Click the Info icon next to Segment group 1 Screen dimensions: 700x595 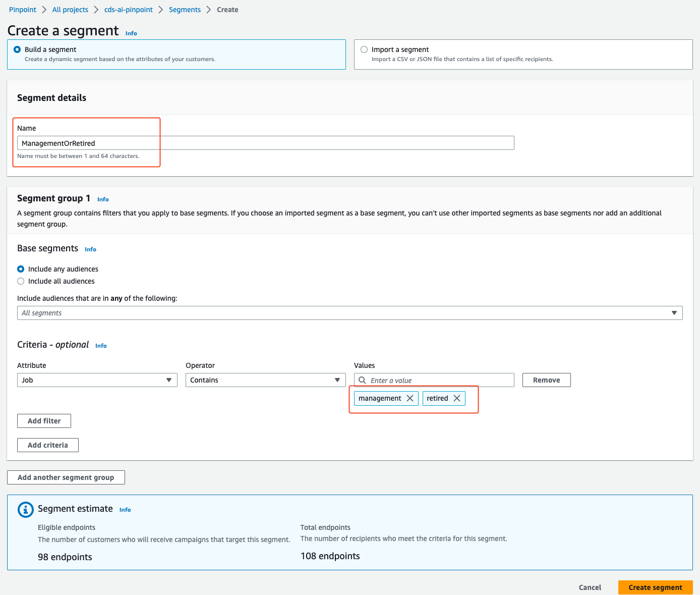[x=103, y=199]
